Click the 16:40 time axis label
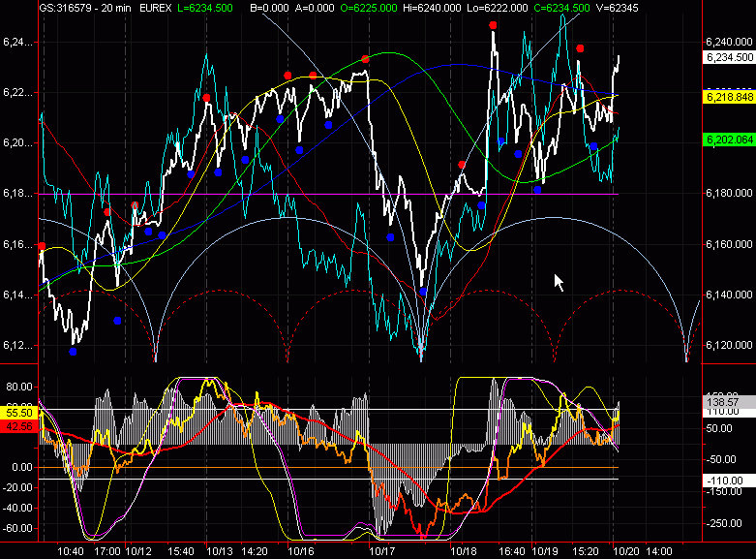The height and width of the screenshot is (559, 756). pyautogui.click(x=511, y=551)
